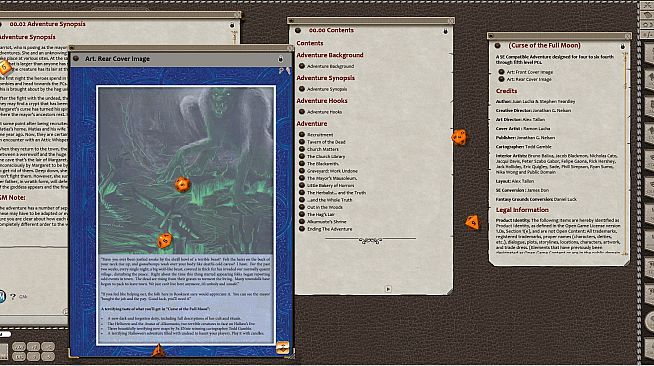Click the Legal Information heading
Screen dimensions: 654x366
522,210
